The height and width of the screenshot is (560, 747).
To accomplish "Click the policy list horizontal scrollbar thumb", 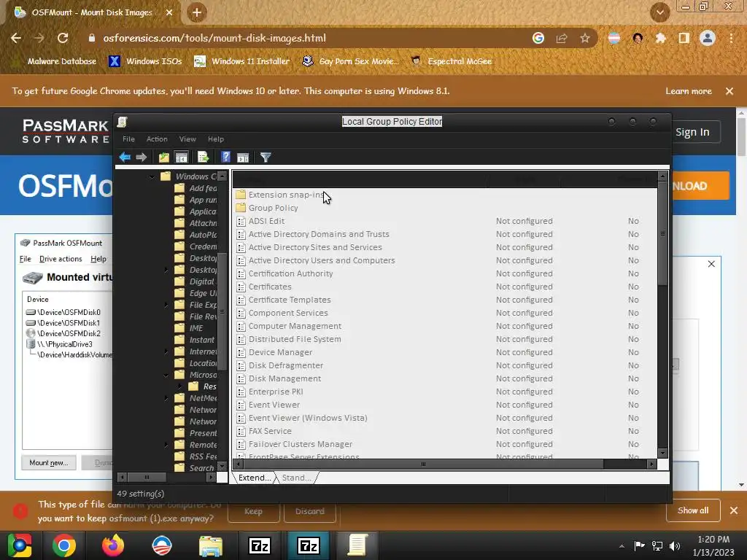I will click(423, 464).
